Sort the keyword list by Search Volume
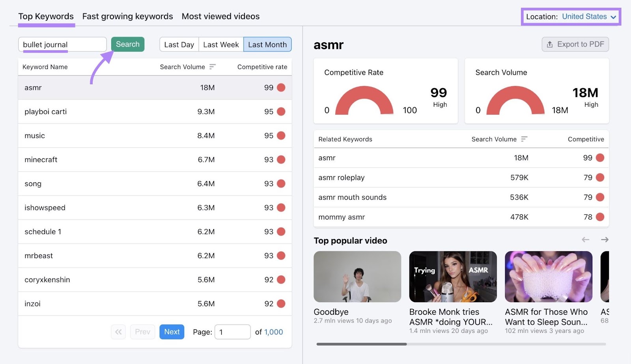 pos(212,67)
